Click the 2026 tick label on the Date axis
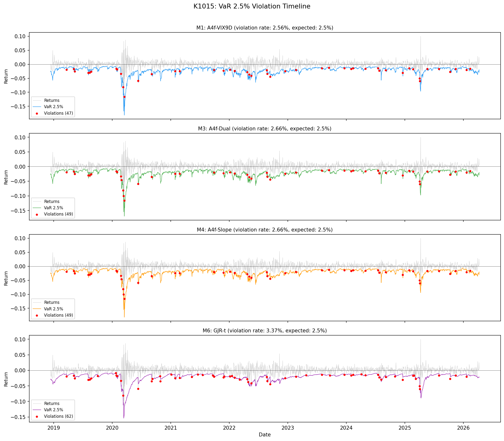This screenshot has height=441, width=504. point(463,428)
